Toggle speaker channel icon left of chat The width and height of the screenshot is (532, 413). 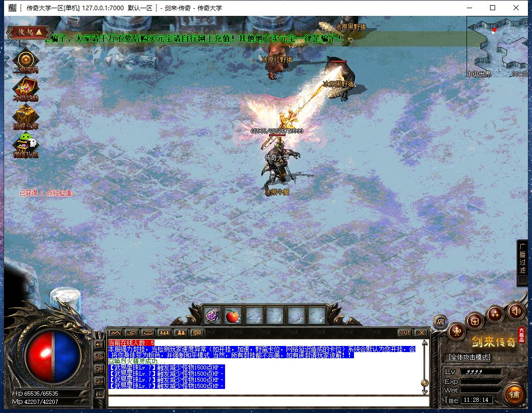99,344
